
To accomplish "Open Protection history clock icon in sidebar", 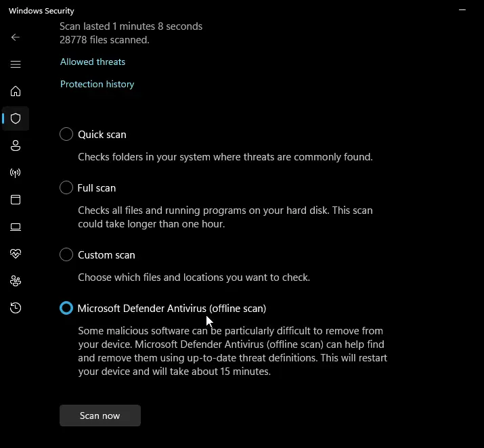I will coord(16,308).
